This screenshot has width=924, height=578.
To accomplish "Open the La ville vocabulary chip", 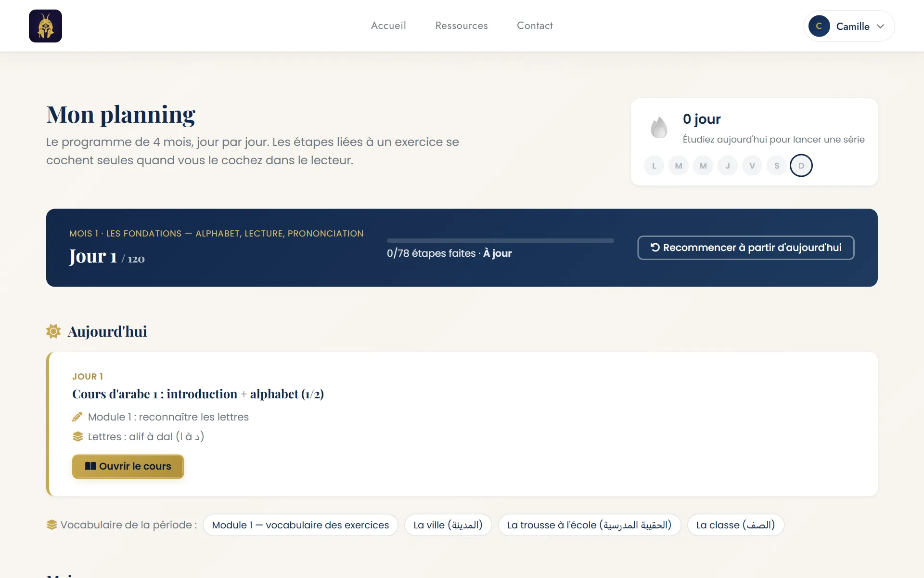I will point(448,525).
